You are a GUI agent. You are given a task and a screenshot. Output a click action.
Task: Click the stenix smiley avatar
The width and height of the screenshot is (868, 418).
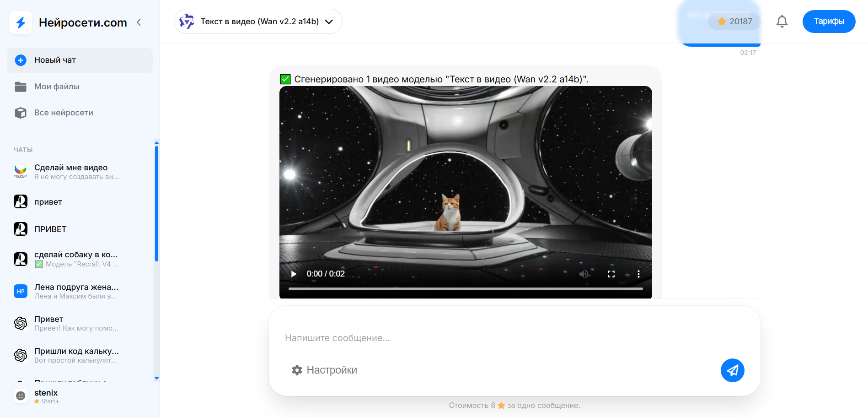tap(21, 396)
